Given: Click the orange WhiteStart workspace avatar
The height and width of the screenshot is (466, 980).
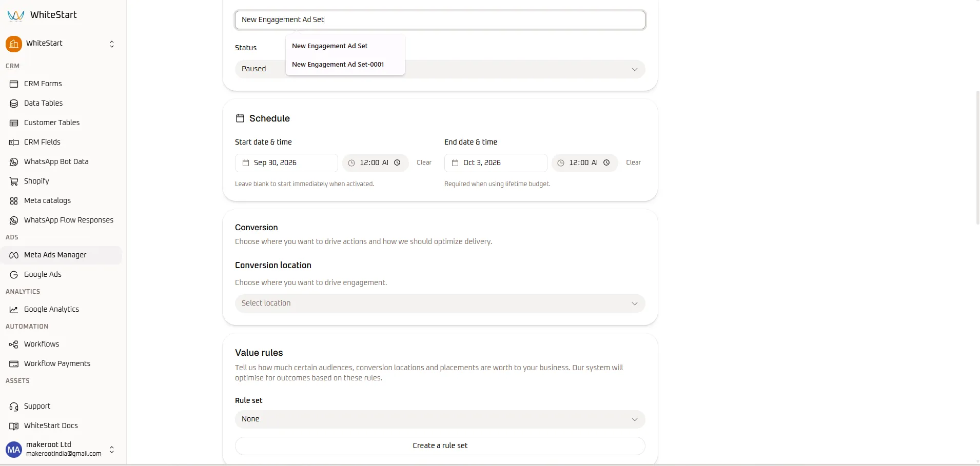Looking at the screenshot, I should 14,44.
